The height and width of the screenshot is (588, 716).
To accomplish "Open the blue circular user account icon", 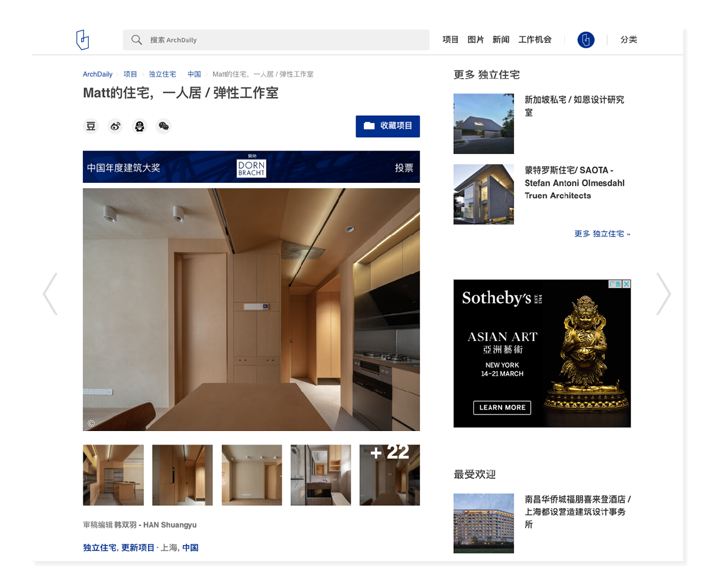I will [585, 40].
